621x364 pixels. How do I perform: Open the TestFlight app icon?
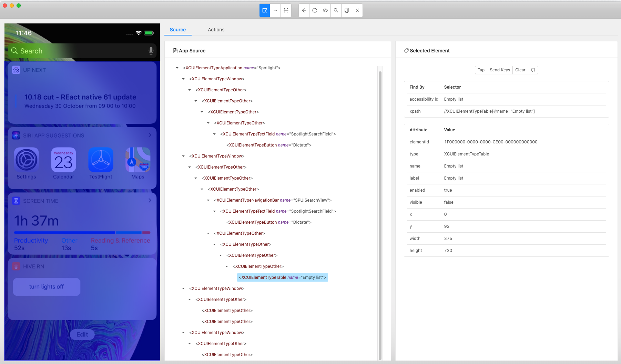pyautogui.click(x=101, y=160)
